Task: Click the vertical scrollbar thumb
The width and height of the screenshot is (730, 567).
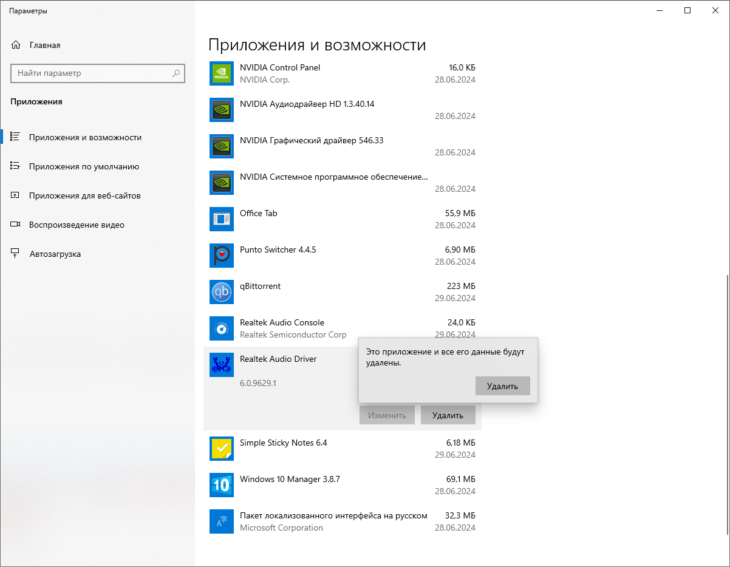Action: 727,404
